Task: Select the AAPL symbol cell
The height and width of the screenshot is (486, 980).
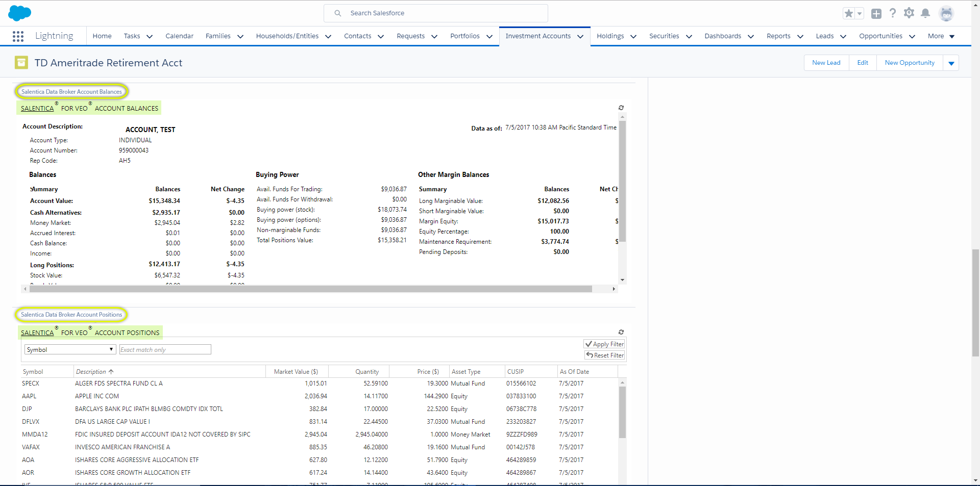Action: pyautogui.click(x=29, y=396)
